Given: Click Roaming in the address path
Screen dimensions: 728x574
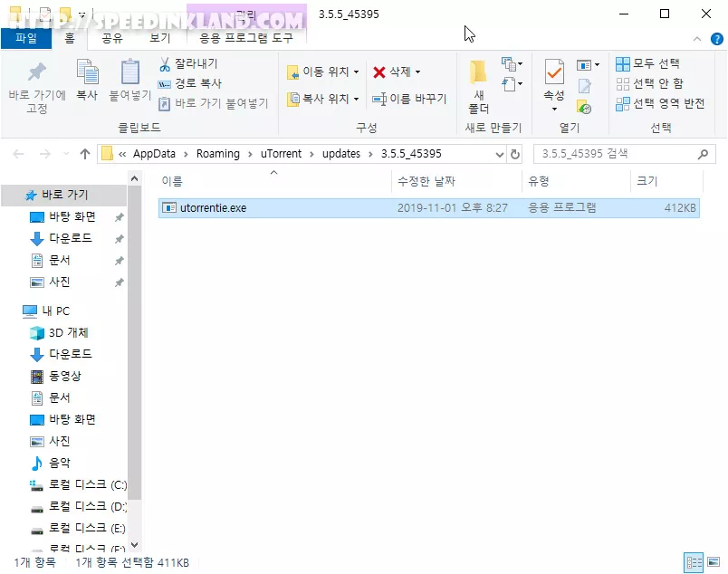Looking at the screenshot, I should (x=217, y=154).
